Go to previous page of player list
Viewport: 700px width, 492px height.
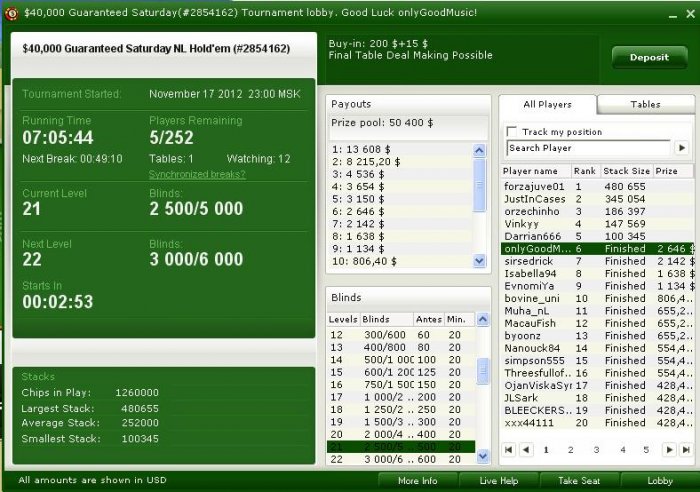526,450
